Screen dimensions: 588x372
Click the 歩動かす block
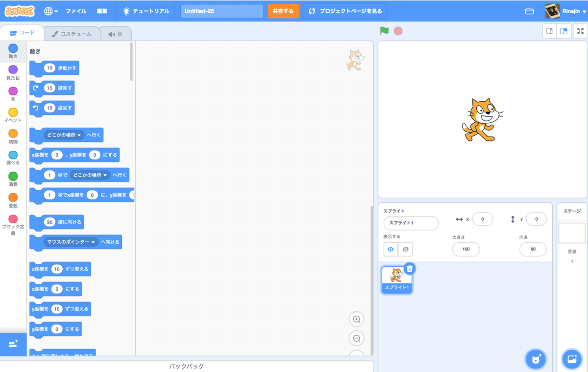pyautogui.click(x=54, y=68)
